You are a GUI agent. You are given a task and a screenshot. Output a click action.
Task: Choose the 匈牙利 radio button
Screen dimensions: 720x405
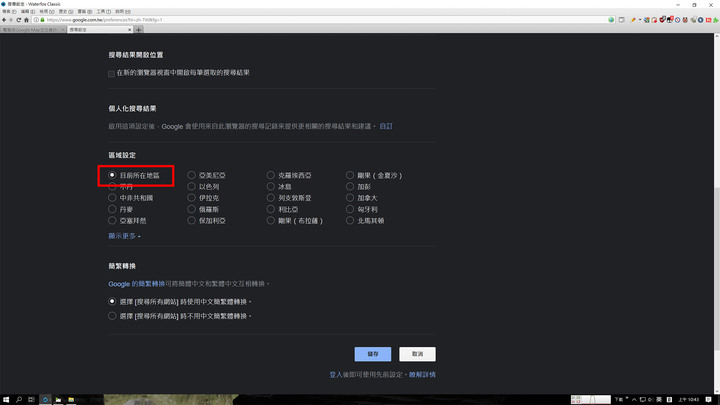(350, 209)
